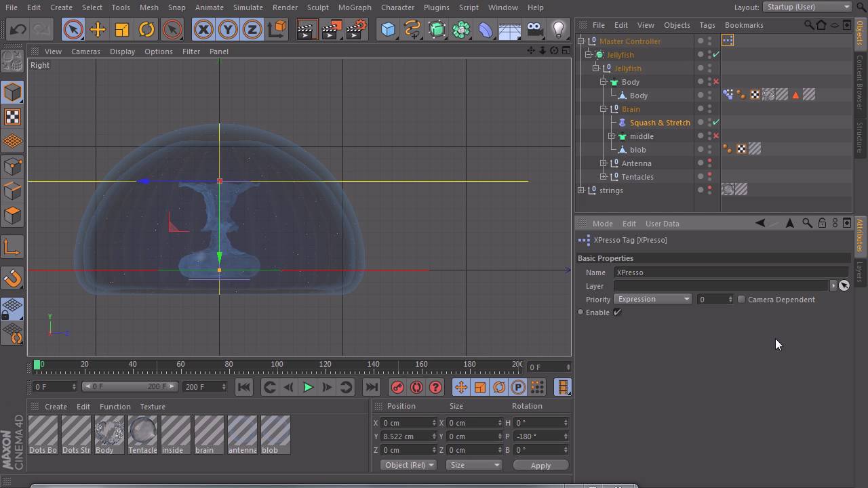Image resolution: width=868 pixels, height=488 pixels.
Task: Toggle Z axis lock
Action: 252,29
